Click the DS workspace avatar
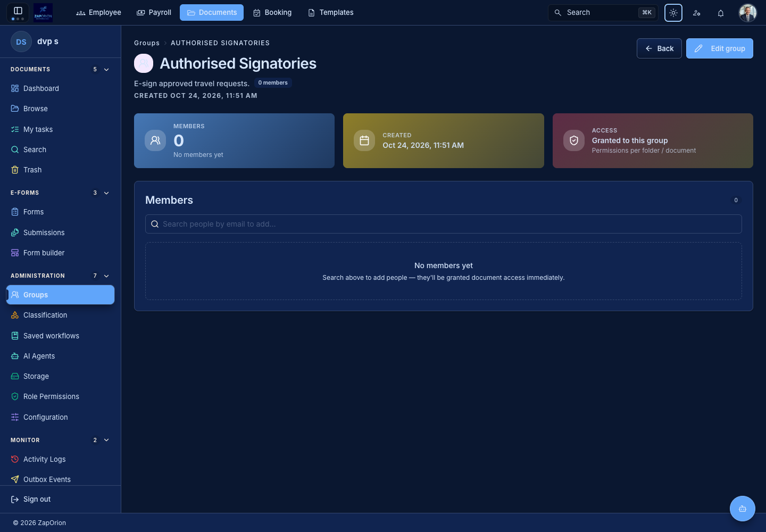Viewport: 766px width, 532px height. (21, 41)
